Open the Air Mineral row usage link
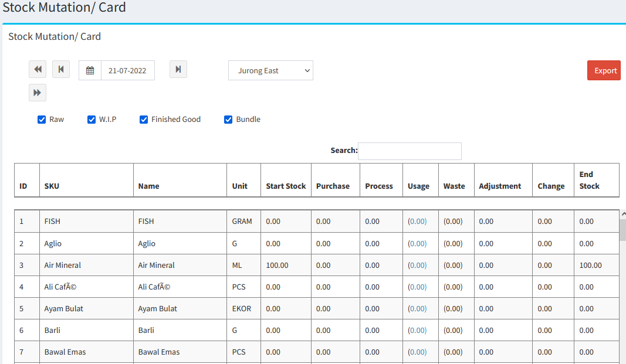The width and height of the screenshot is (626, 364). click(x=417, y=265)
